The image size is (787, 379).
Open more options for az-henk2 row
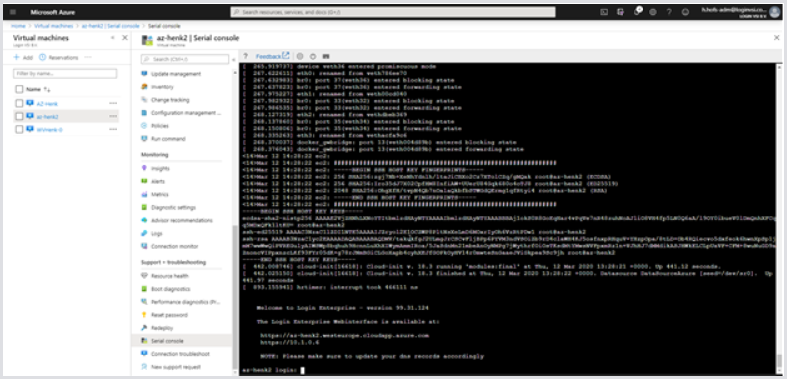pos(113,116)
